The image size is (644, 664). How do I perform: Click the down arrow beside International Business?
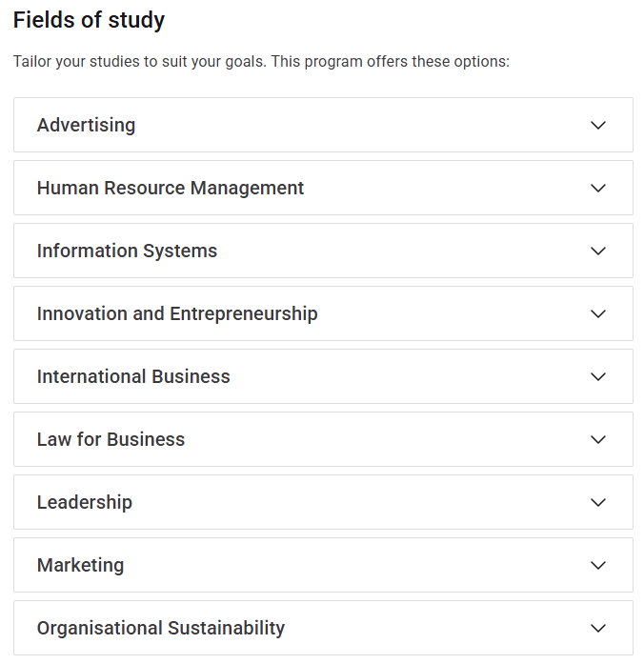598,376
